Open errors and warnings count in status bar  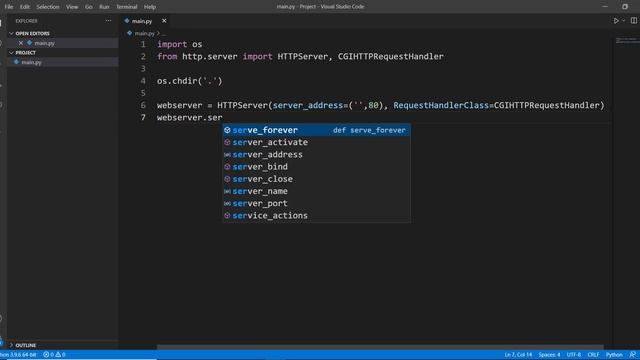click(x=54, y=355)
